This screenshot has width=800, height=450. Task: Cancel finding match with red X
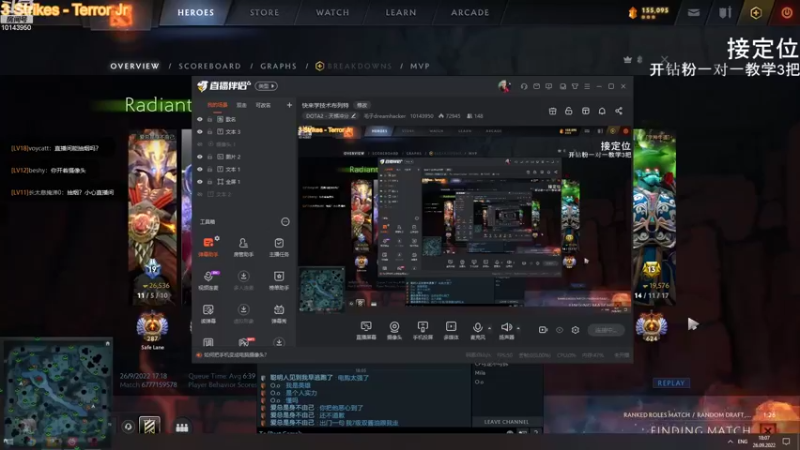[768, 430]
